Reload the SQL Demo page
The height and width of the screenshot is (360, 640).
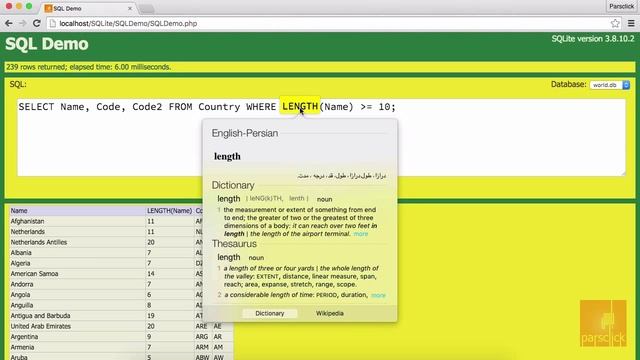[36, 23]
